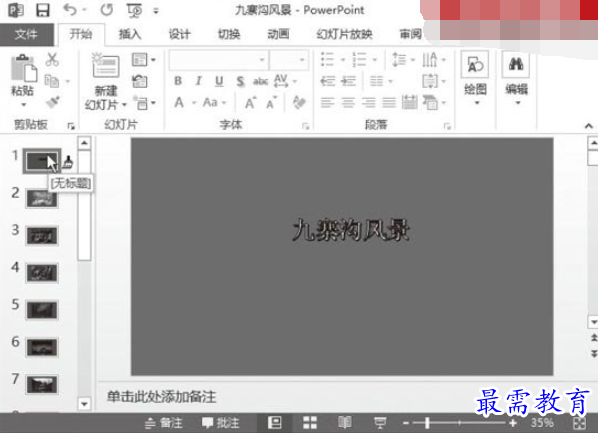Image resolution: width=598 pixels, height=433 pixels.
Task: Switch to the 动画 animations tab
Action: tap(278, 34)
